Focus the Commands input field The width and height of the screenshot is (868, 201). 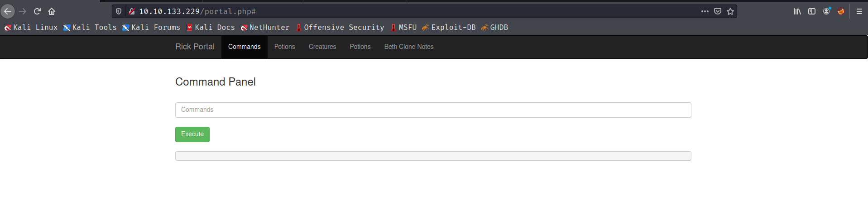coord(433,110)
